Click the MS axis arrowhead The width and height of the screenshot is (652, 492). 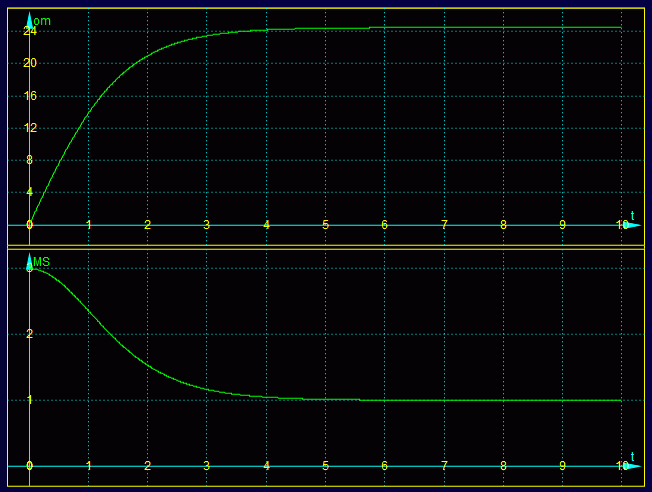[30, 260]
